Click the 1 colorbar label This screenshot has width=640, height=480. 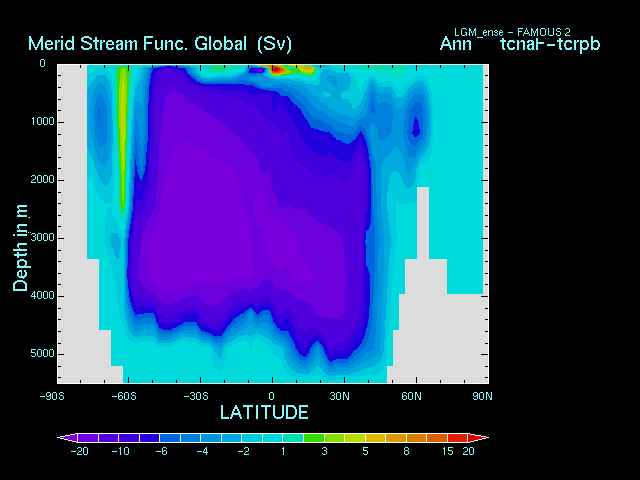283,451
